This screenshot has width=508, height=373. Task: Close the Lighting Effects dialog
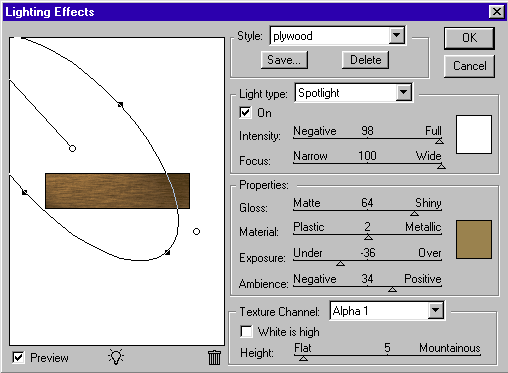(497, 12)
